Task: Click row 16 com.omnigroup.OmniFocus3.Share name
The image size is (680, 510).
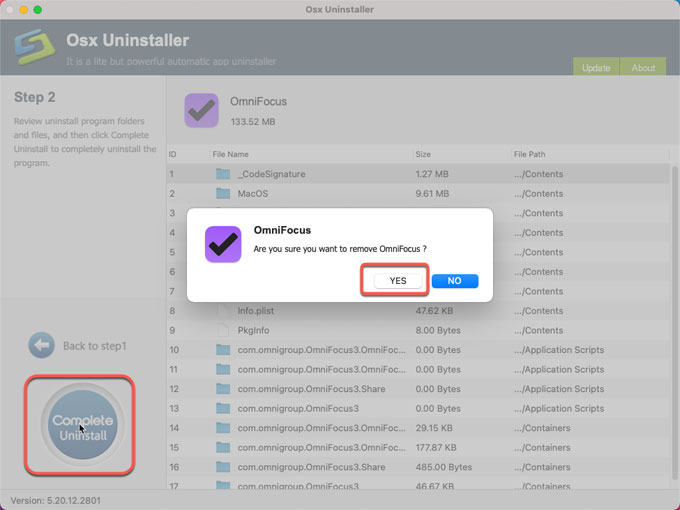Action: 311,467
